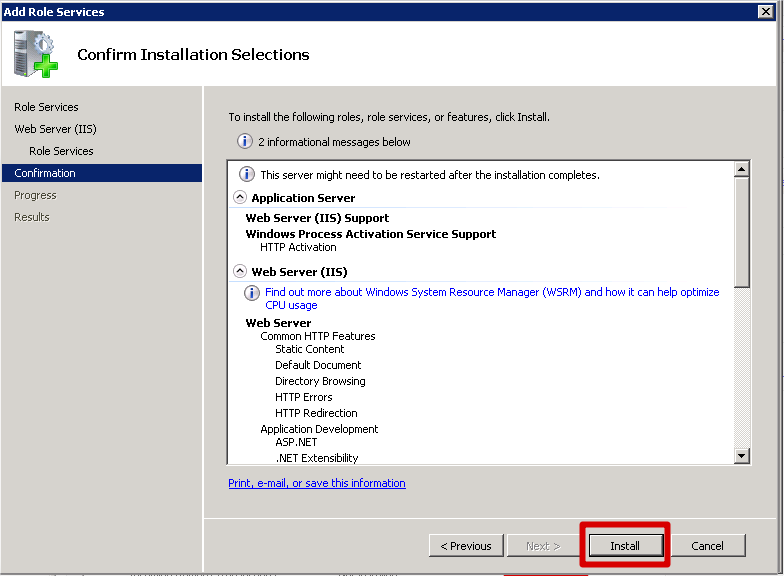This screenshot has height=576, width=784.
Task: Click the Default Document entry
Action: click(x=318, y=365)
